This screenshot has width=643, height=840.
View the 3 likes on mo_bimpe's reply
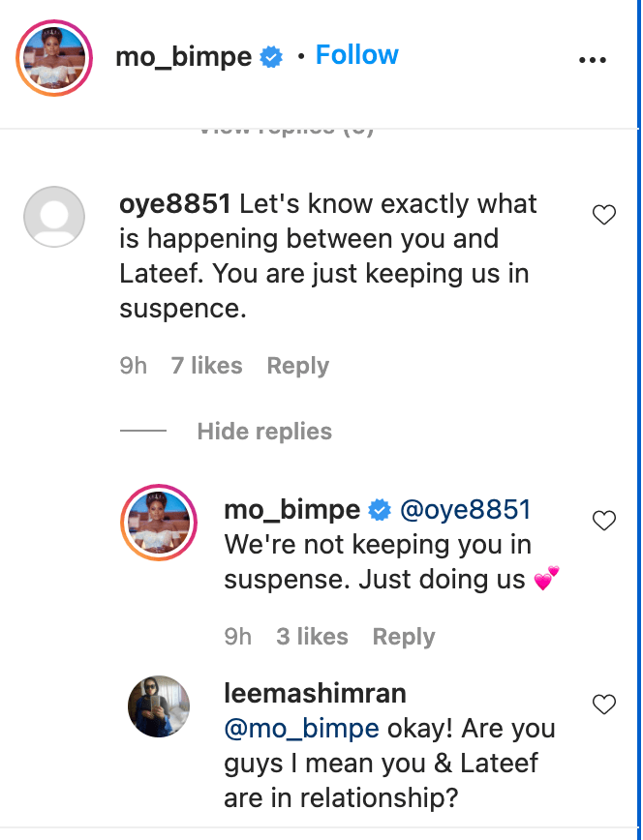[312, 637]
